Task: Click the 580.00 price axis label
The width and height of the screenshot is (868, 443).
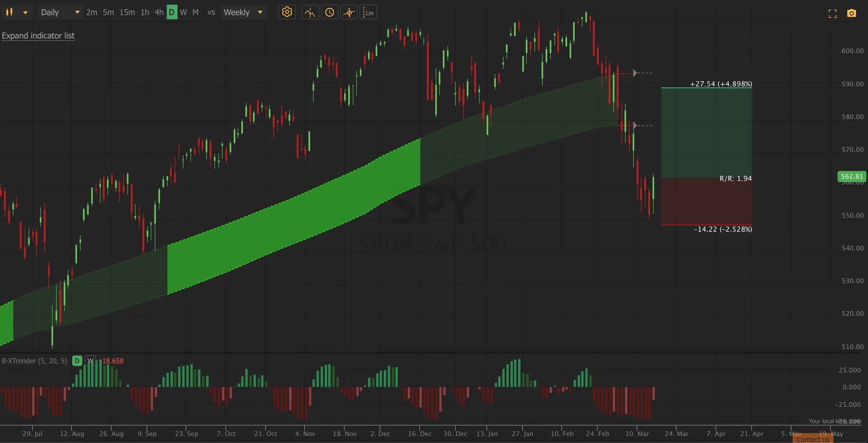Action: coord(852,116)
